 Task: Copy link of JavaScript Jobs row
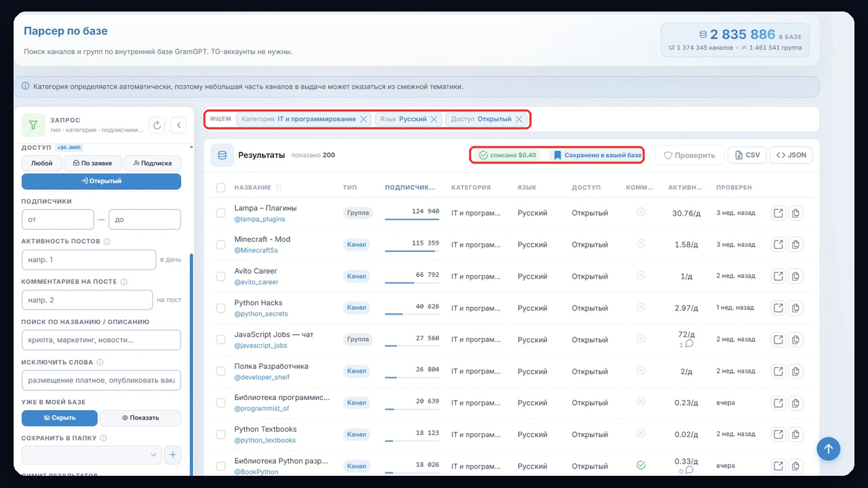(x=795, y=339)
